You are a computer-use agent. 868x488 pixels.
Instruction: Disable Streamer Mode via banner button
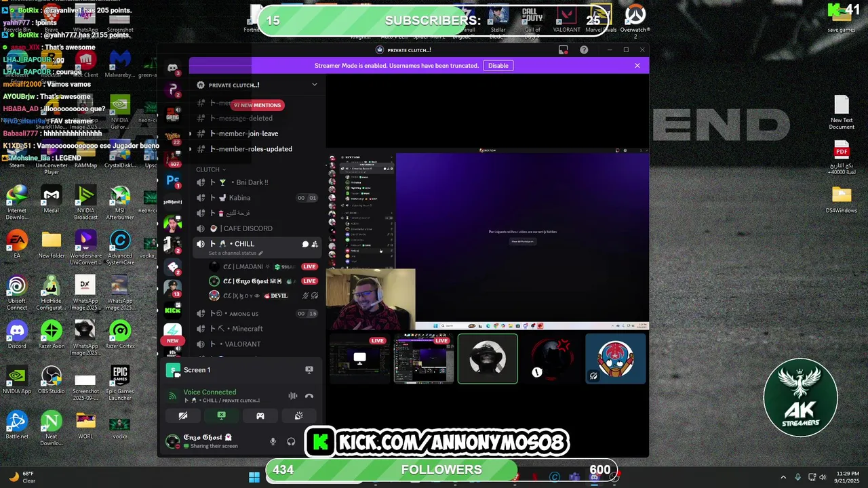point(498,66)
